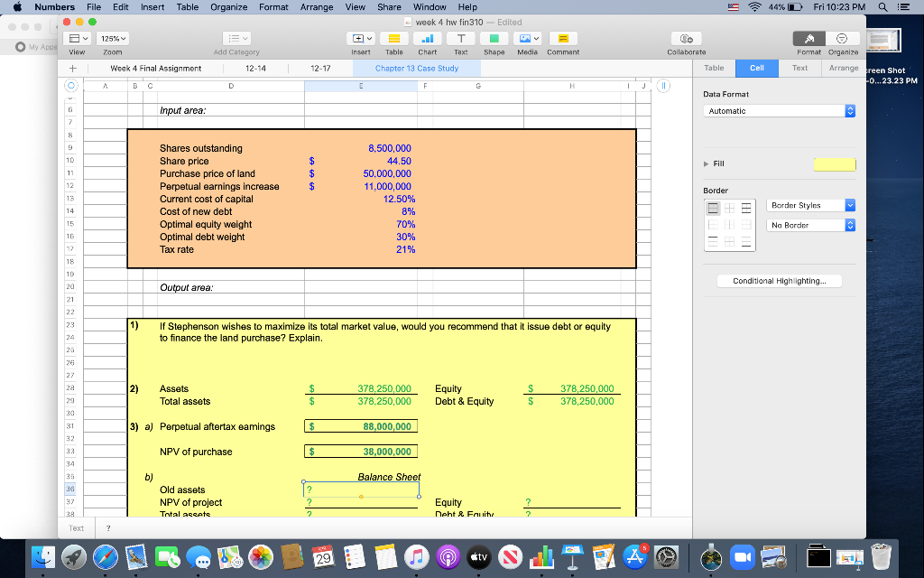Open the Collaborate panel icon
This screenshot has height=578, width=924.
coord(686,40)
